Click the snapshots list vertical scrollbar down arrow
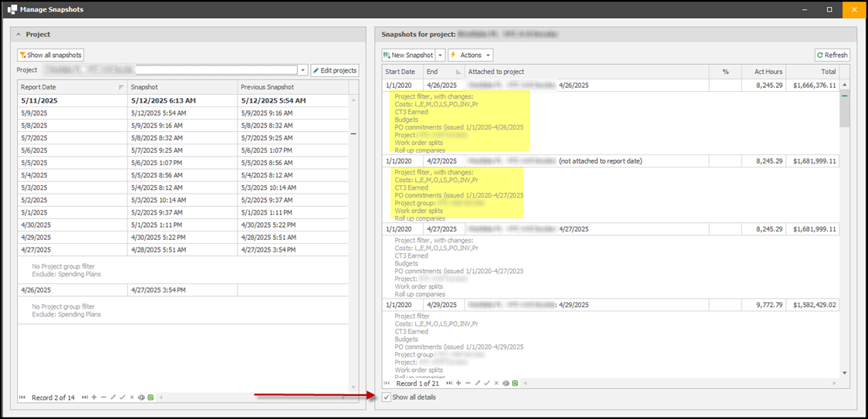 tap(844, 372)
